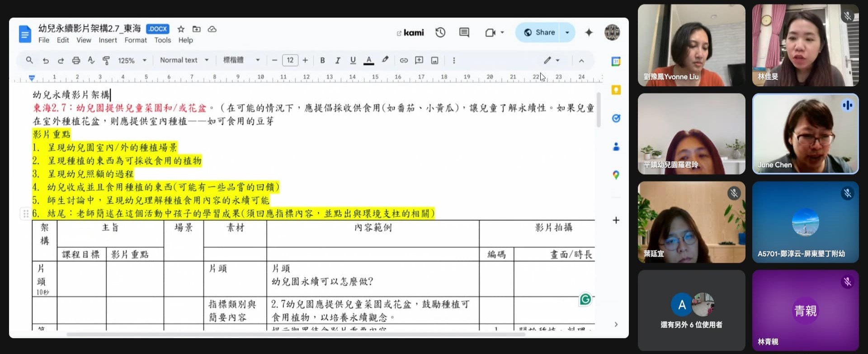This screenshot has height=354, width=868.
Task: Hide the side panel chevron
Action: coord(616,324)
